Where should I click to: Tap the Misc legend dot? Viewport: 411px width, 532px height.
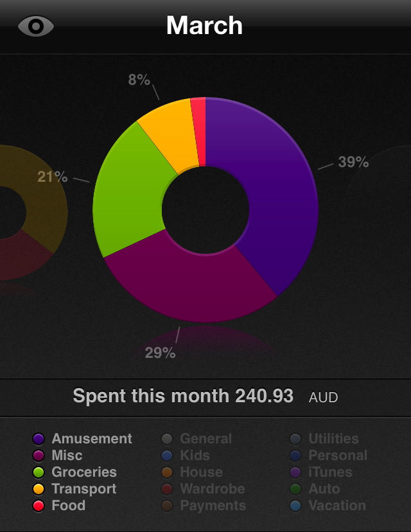pyautogui.click(x=39, y=456)
